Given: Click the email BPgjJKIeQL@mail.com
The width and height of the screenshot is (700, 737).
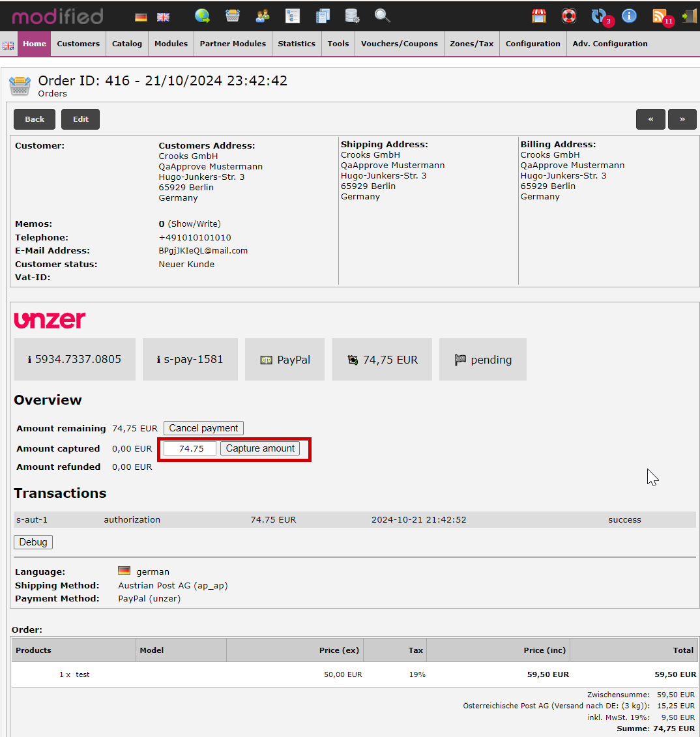Looking at the screenshot, I should pyautogui.click(x=203, y=250).
